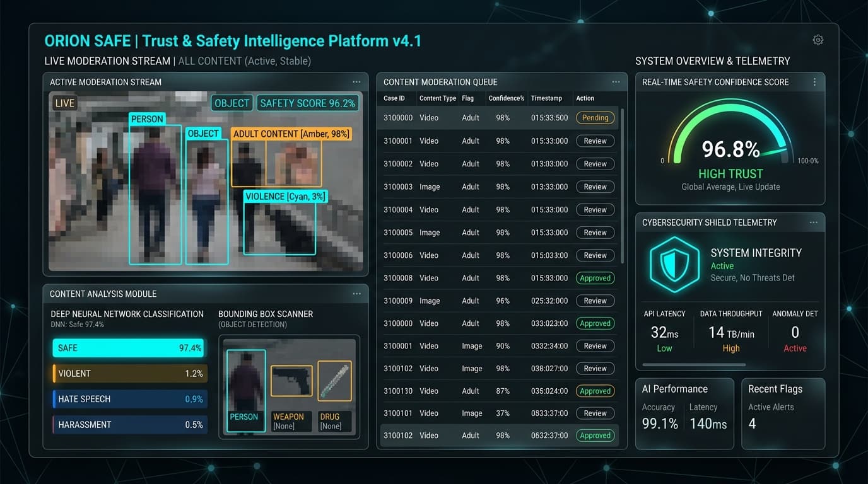868x484 pixels.
Task: Sort by the Confidence% column header
Action: point(507,98)
